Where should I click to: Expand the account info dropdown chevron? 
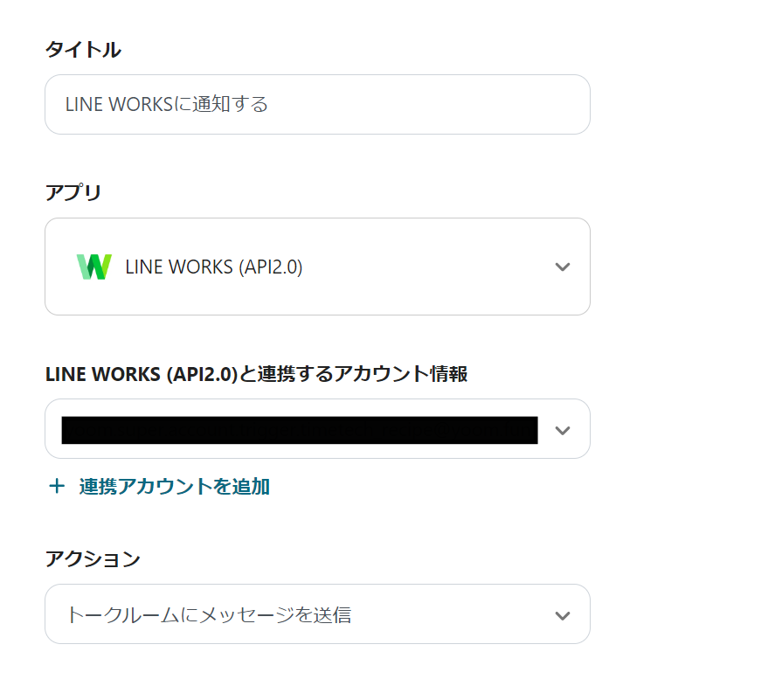click(563, 429)
